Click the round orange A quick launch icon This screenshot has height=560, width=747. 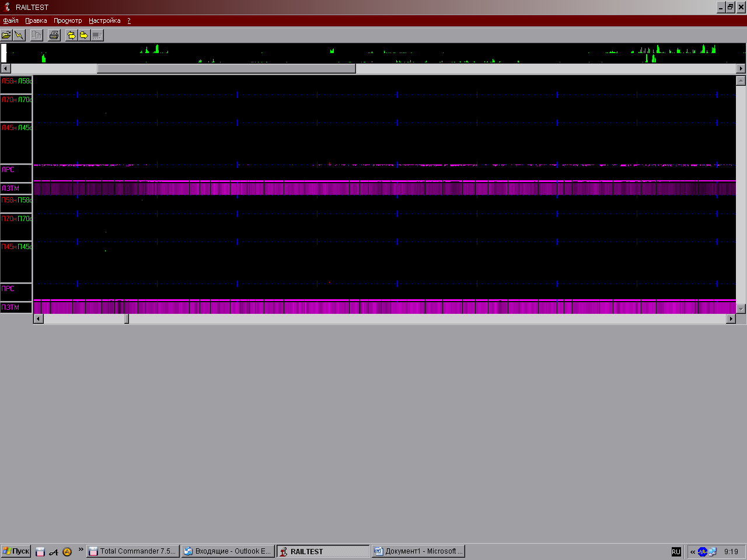pyautogui.click(x=67, y=551)
